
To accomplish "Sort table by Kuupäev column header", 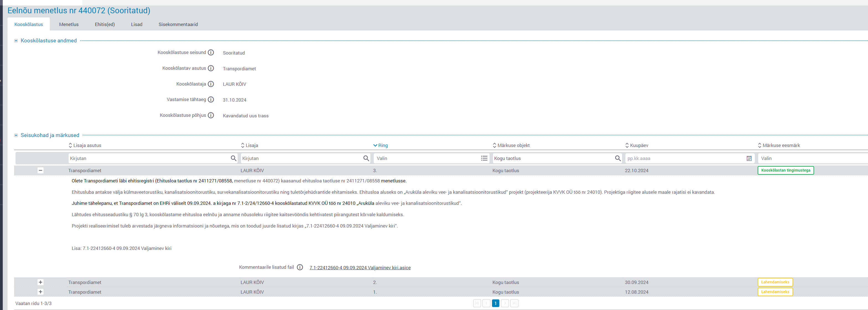I will click(638, 145).
